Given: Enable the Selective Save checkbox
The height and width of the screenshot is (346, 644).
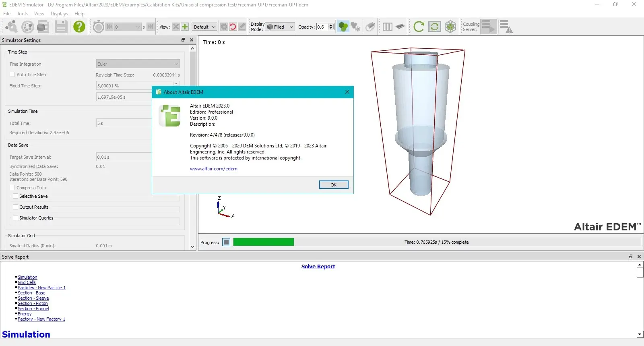Looking at the screenshot, I should [x=15, y=196].
